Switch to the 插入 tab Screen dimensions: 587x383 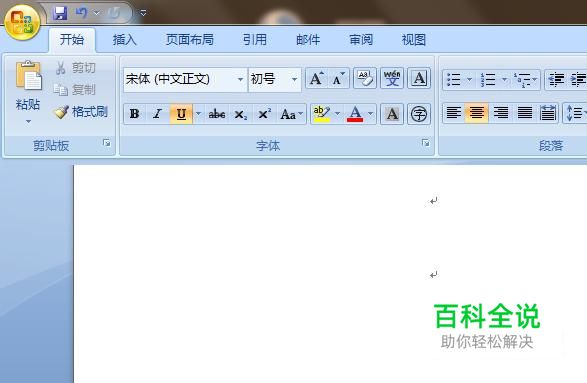125,39
